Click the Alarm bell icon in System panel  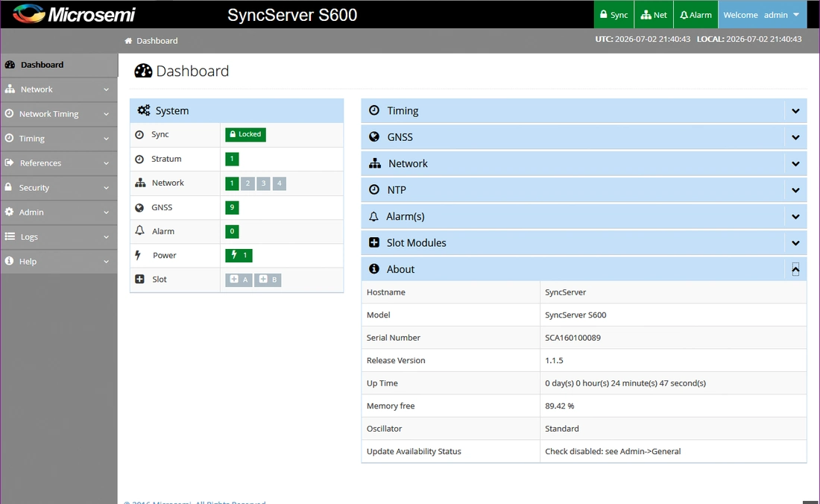[x=139, y=230]
